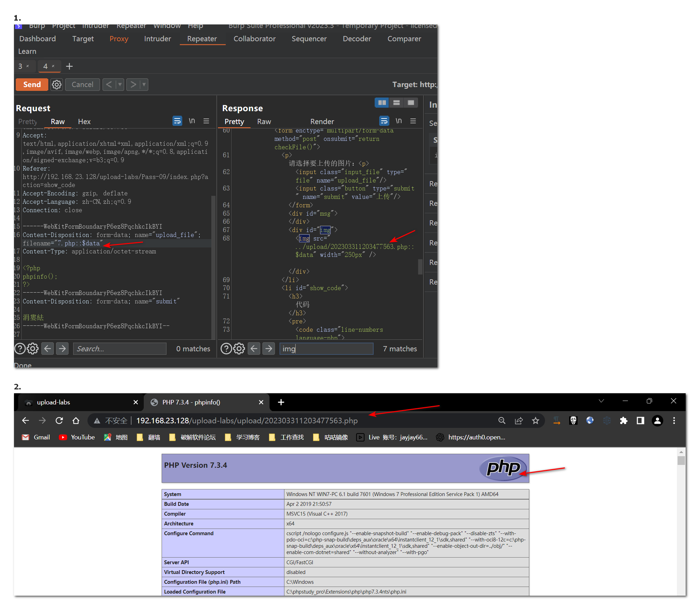Click the response search field containing img
This screenshot has height=610, width=700.
(326, 349)
